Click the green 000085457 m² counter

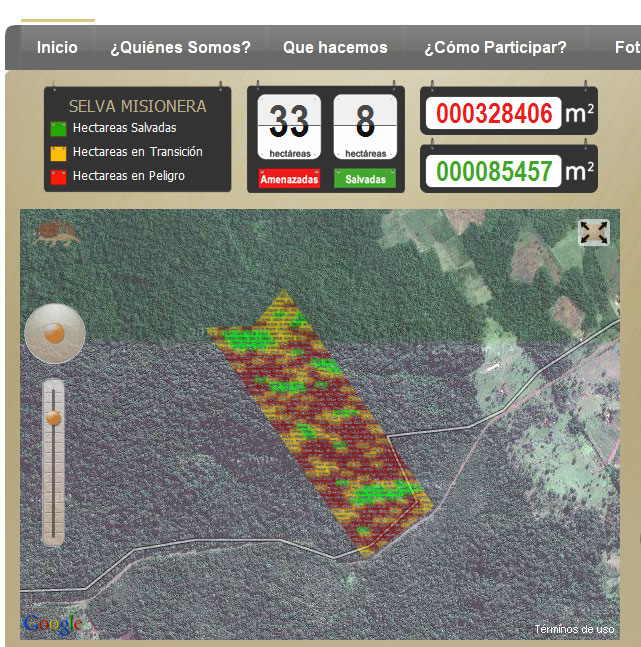coord(495,172)
